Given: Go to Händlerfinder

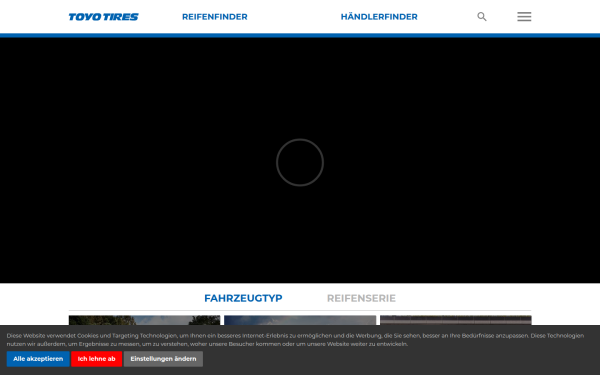Looking at the screenshot, I should click(x=379, y=17).
